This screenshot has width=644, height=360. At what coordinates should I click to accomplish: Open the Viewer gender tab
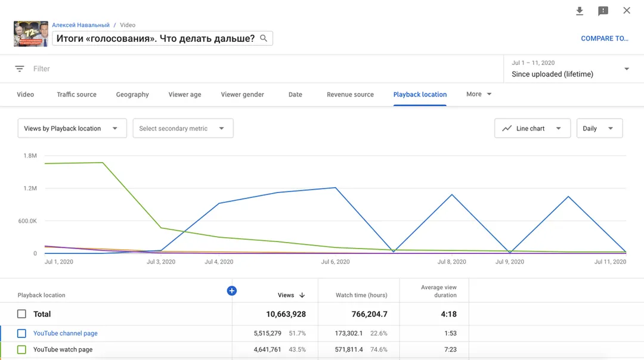click(242, 94)
